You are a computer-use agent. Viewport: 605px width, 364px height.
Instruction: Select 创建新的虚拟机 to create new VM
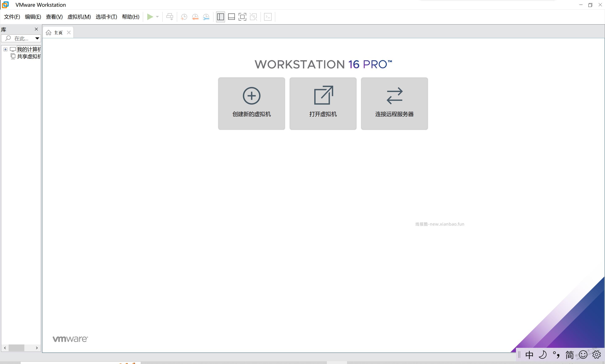[x=251, y=104]
